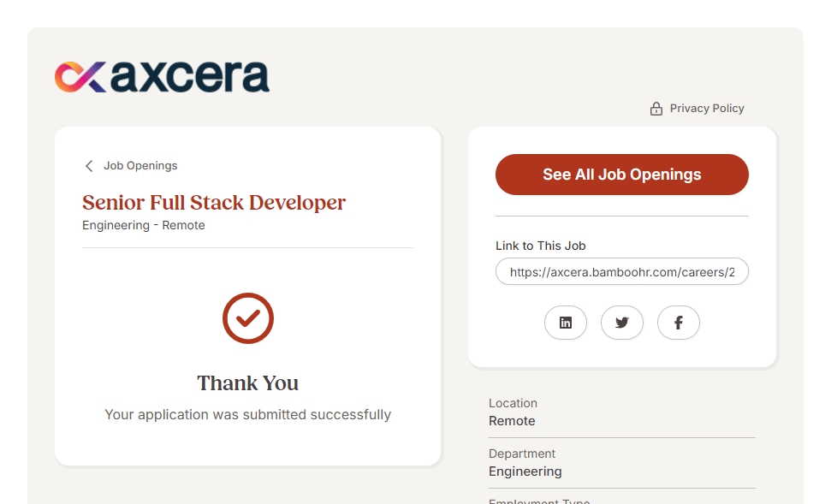Share this job on Facebook
This screenshot has width=831, height=504.
pyautogui.click(x=678, y=323)
